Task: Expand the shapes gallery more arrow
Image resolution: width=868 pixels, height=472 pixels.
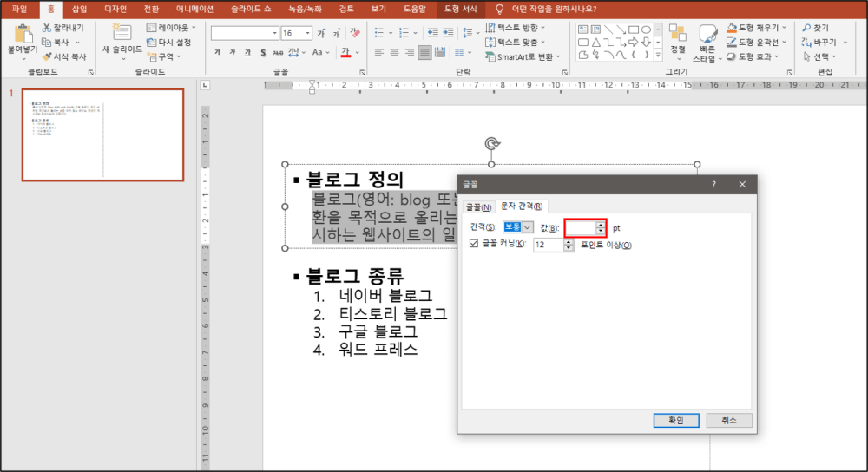Action: pyautogui.click(x=658, y=55)
